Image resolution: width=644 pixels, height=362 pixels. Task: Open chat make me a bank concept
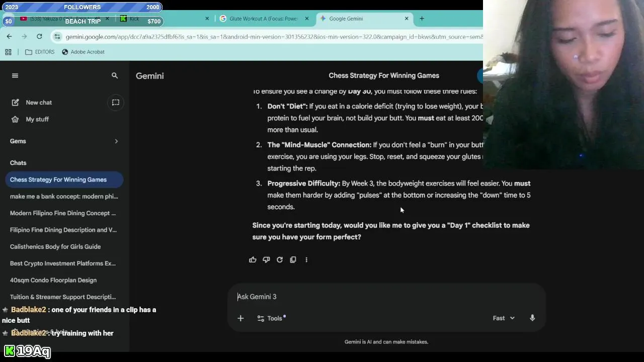click(x=64, y=197)
